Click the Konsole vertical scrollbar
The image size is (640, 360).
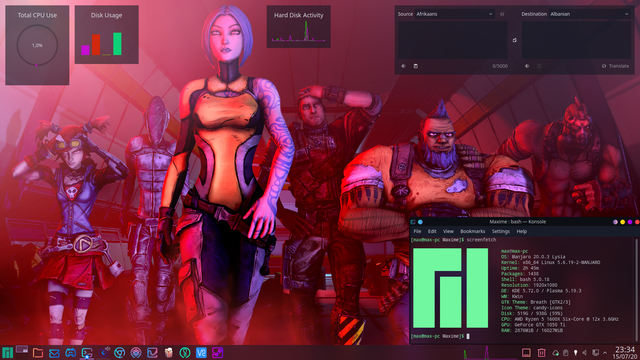coord(636,289)
